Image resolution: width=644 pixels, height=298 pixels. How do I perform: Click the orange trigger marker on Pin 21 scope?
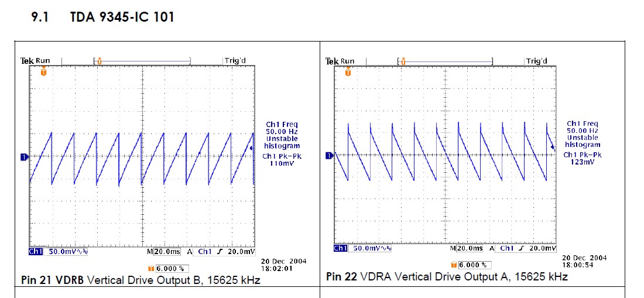[x=43, y=72]
